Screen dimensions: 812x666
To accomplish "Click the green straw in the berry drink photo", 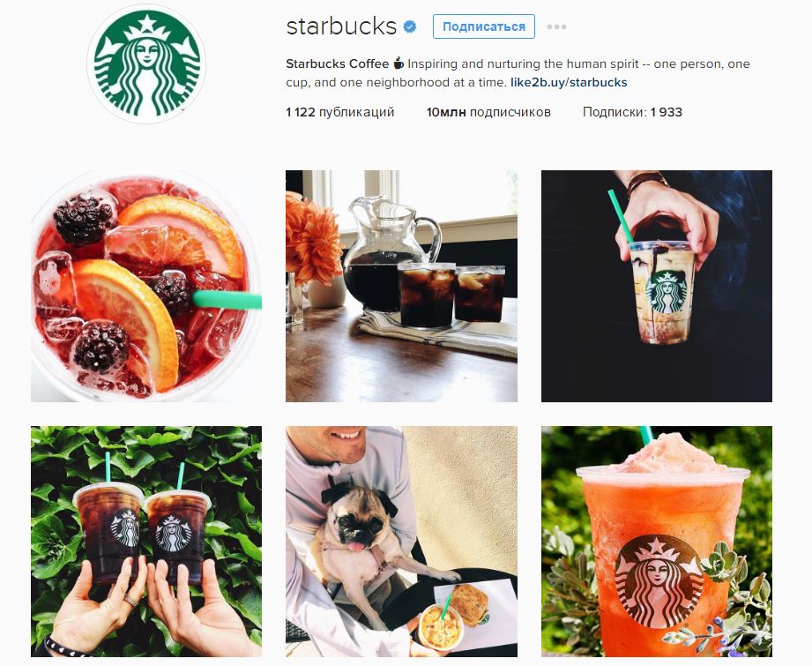I will pyautogui.click(x=227, y=300).
